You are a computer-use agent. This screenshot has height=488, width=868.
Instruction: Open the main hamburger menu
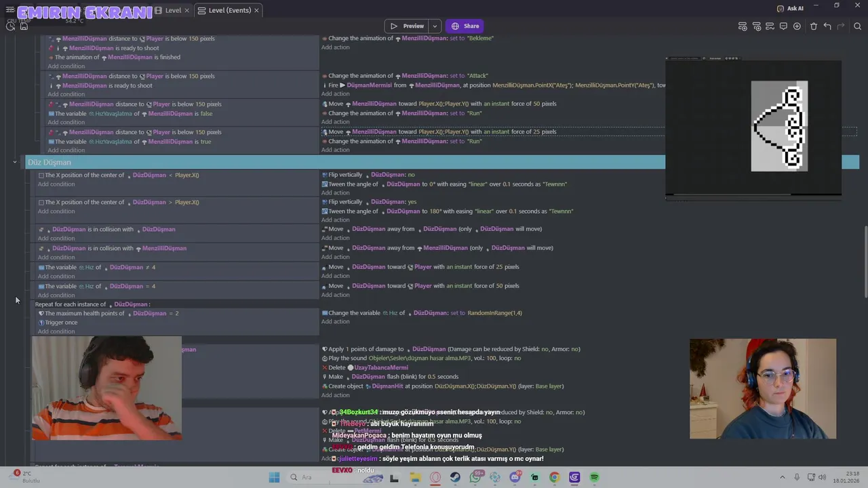click(x=10, y=10)
